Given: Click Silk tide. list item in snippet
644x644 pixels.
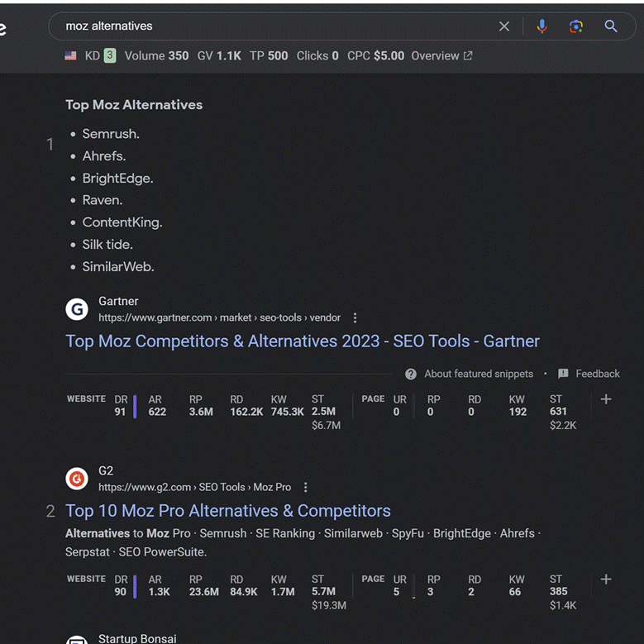Looking at the screenshot, I should click(x=107, y=245).
